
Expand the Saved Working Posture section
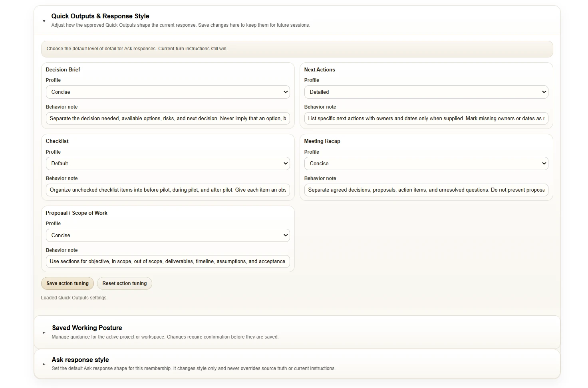tap(44, 333)
